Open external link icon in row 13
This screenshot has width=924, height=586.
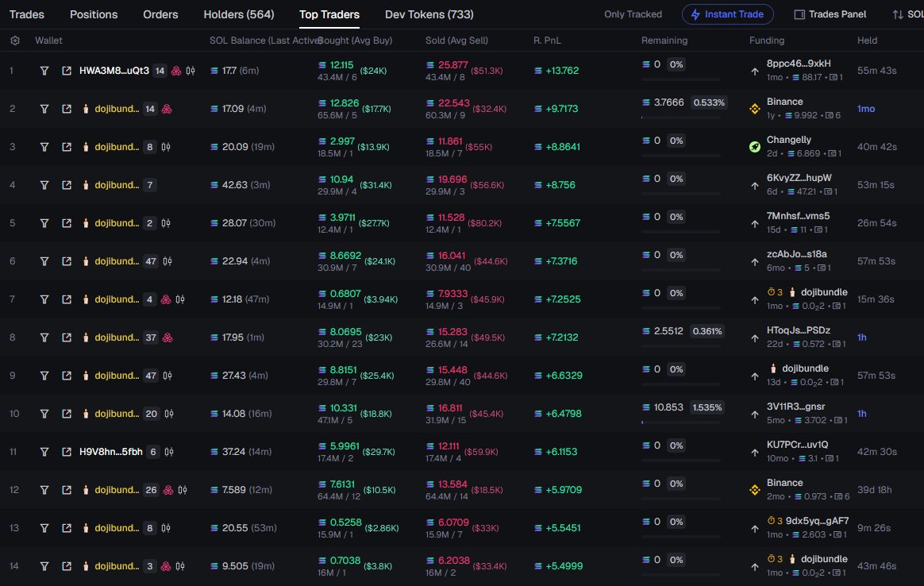(67, 528)
